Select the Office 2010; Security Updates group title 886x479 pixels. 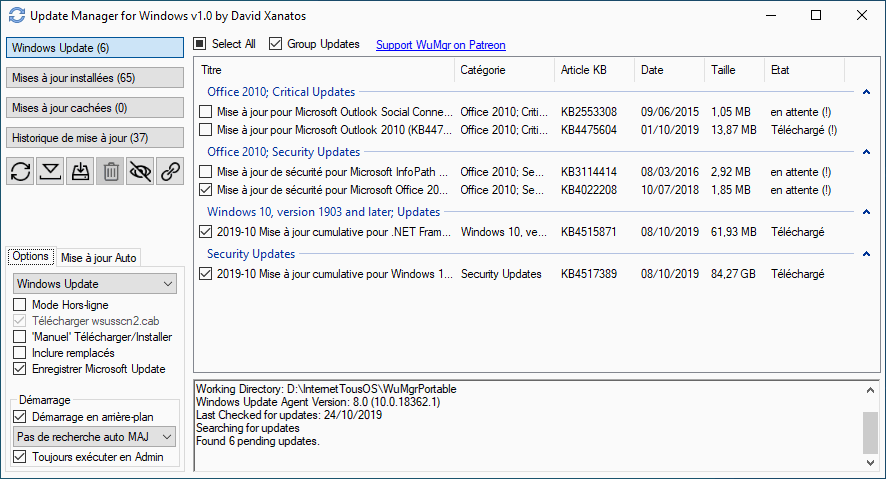coord(283,152)
